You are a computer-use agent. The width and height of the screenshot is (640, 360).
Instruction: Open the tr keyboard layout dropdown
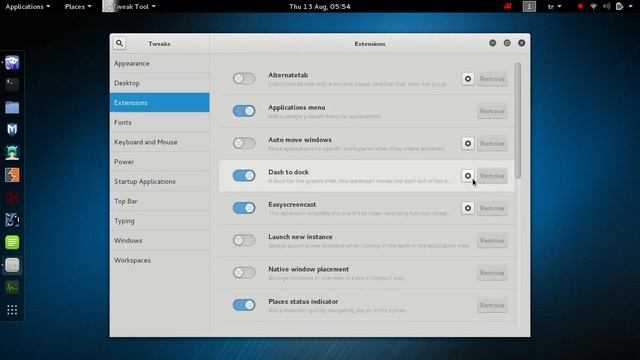[x=554, y=7]
